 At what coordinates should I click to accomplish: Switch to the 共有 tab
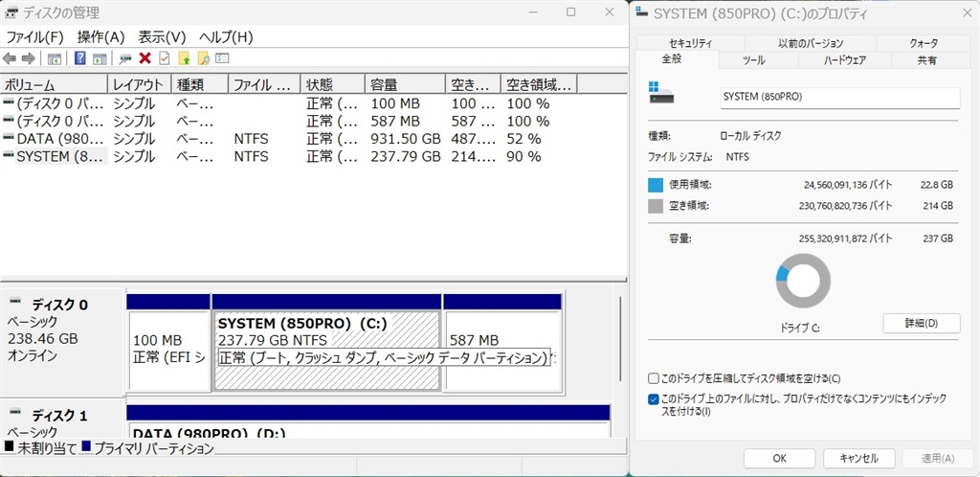coord(926,60)
